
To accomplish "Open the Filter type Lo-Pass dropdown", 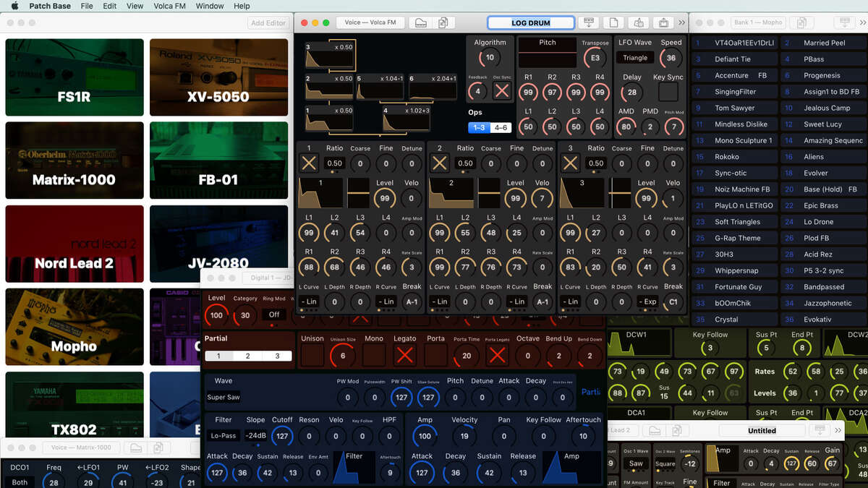I will (224, 436).
